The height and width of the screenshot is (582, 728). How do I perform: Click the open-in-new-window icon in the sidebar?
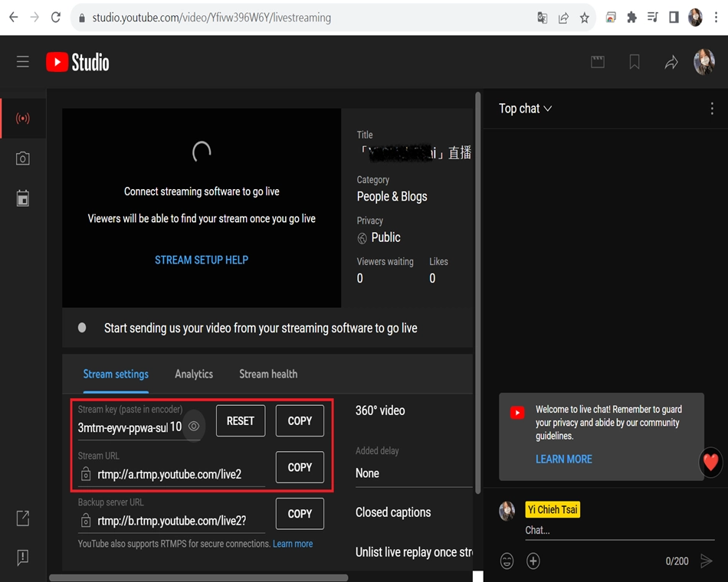point(23,518)
